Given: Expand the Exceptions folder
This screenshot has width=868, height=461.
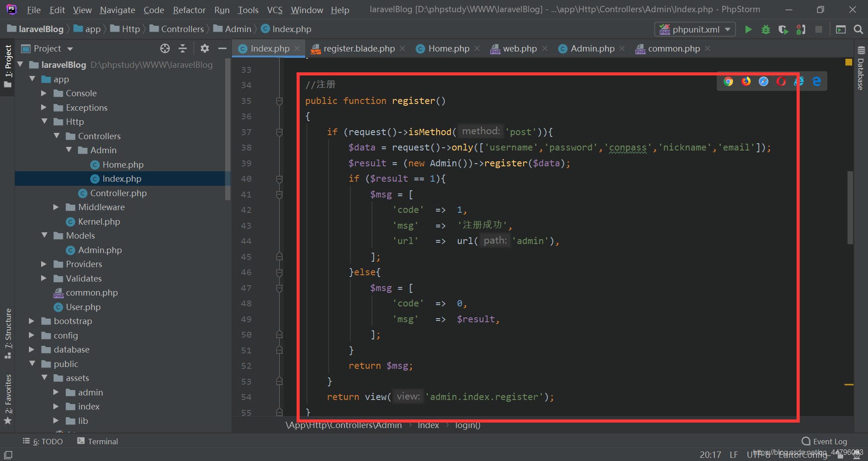Looking at the screenshot, I should coord(44,108).
